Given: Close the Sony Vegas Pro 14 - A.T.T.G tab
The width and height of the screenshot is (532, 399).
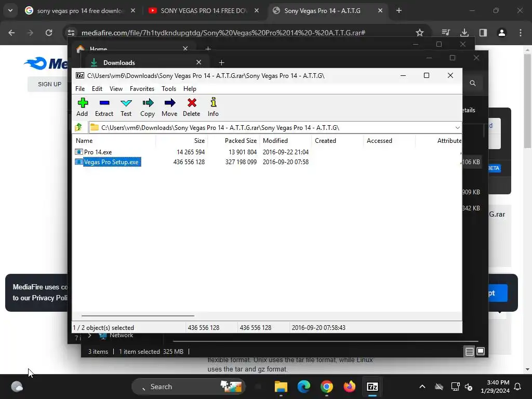Looking at the screenshot, I should click(380, 11).
